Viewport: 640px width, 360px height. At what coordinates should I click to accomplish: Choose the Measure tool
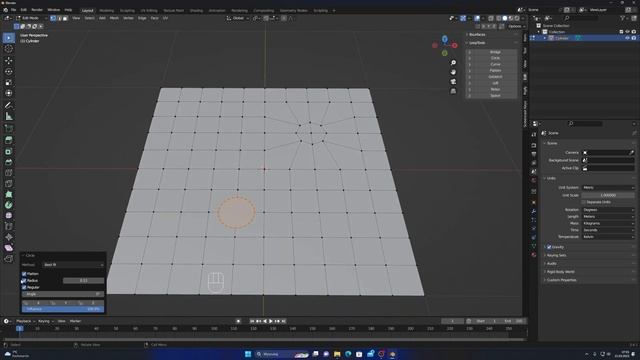9,117
